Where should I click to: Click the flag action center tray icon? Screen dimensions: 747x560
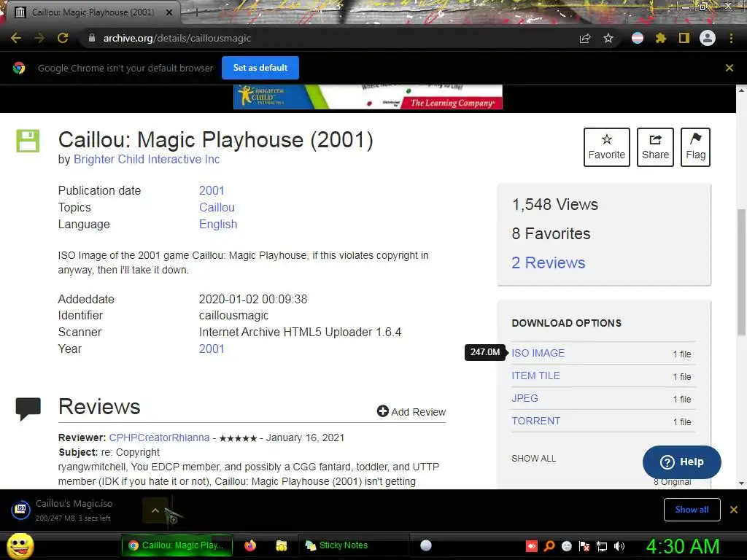tap(584, 546)
